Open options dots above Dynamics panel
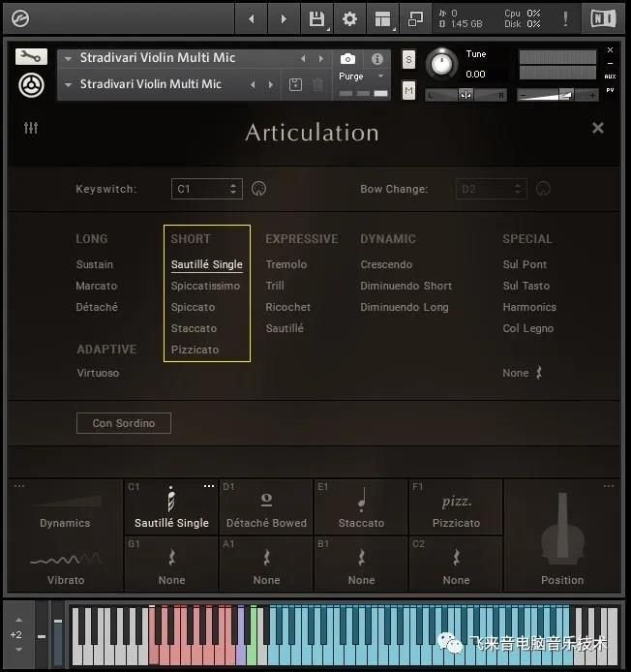The image size is (631, 672). [19, 486]
